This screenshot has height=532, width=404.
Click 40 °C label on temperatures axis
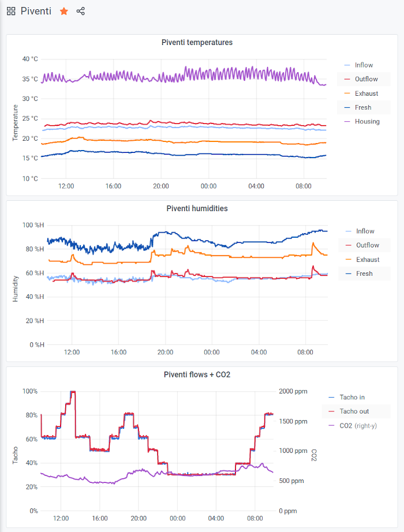(x=30, y=59)
